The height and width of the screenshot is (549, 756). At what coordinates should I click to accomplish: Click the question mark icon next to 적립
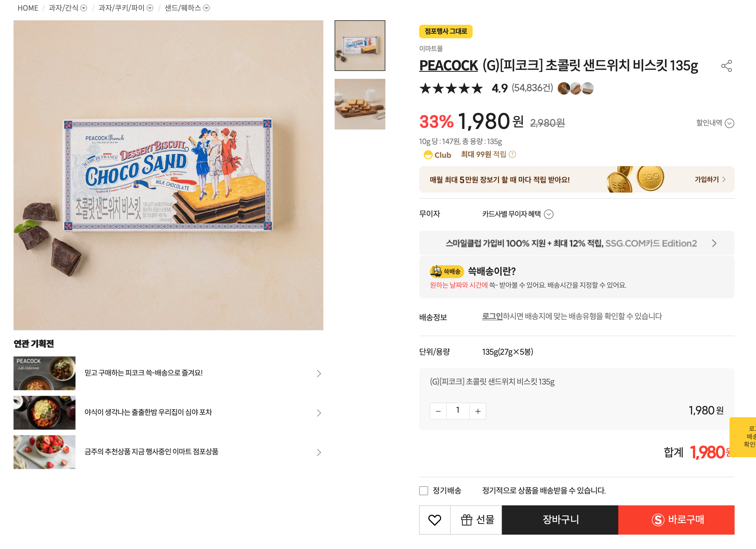click(x=513, y=154)
